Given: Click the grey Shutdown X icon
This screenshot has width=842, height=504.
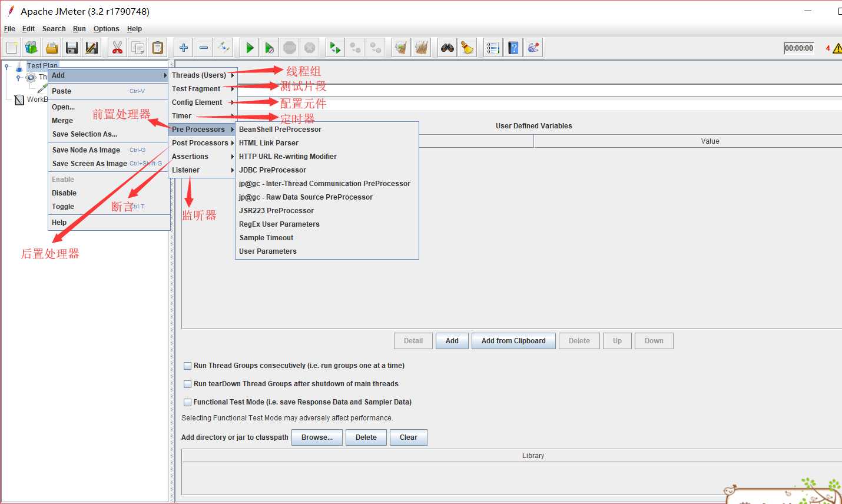Looking at the screenshot, I should pos(310,48).
